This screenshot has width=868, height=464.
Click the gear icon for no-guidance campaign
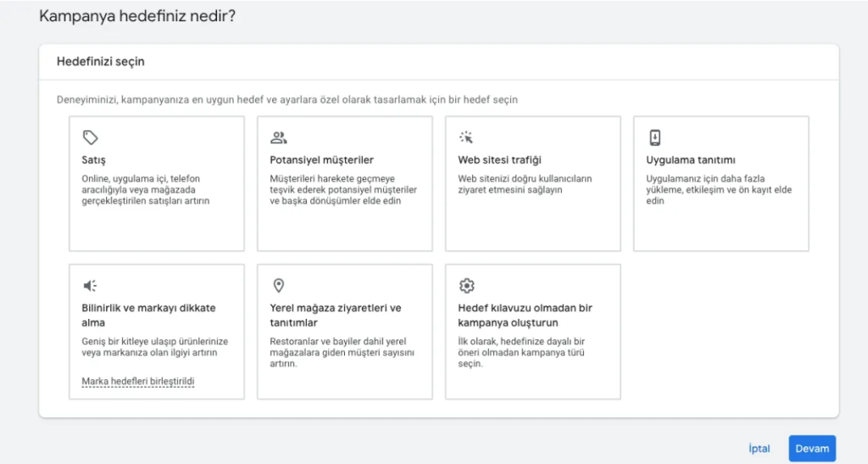pos(466,285)
